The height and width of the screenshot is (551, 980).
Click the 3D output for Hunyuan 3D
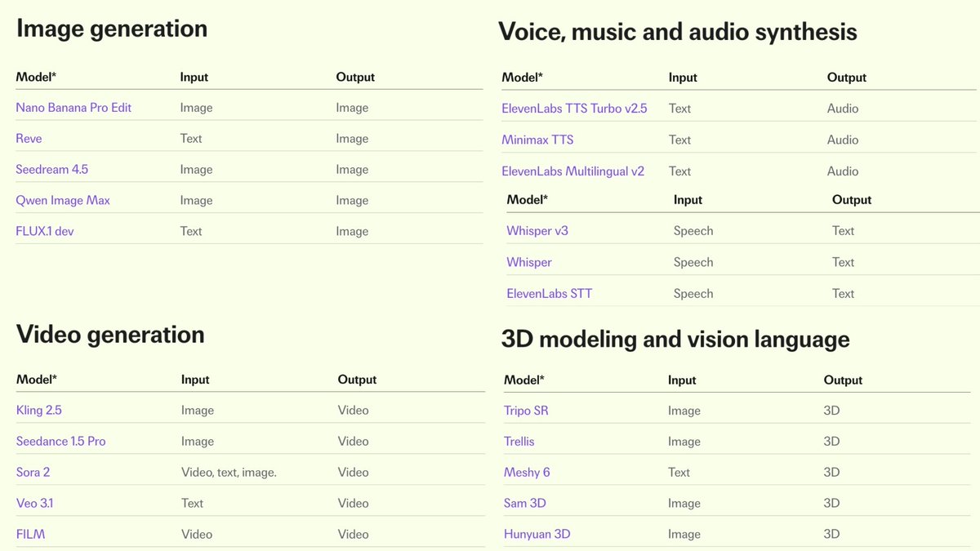coord(831,535)
